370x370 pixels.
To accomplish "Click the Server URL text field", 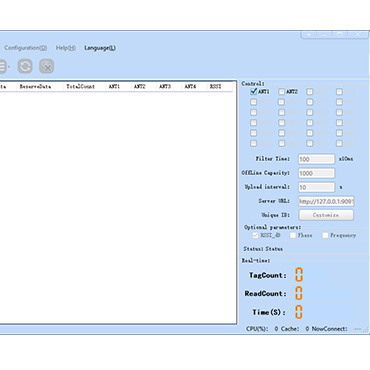I will coord(326,201).
